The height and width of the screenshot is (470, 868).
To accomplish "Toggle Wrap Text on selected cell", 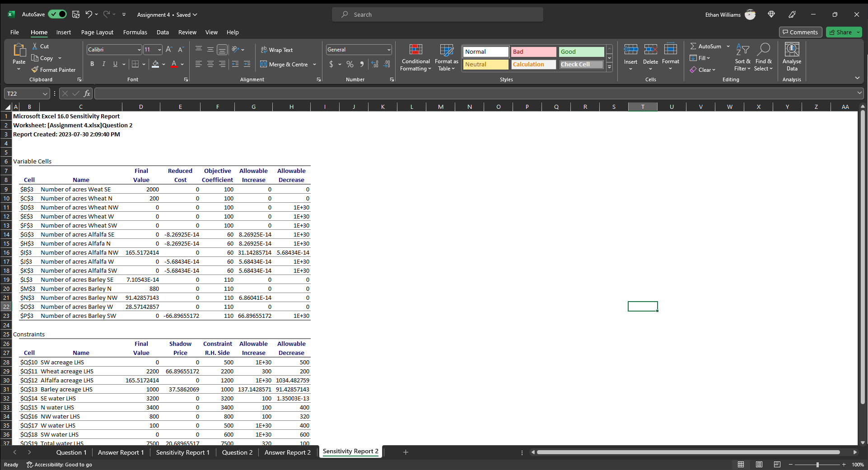I will point(277,50).
